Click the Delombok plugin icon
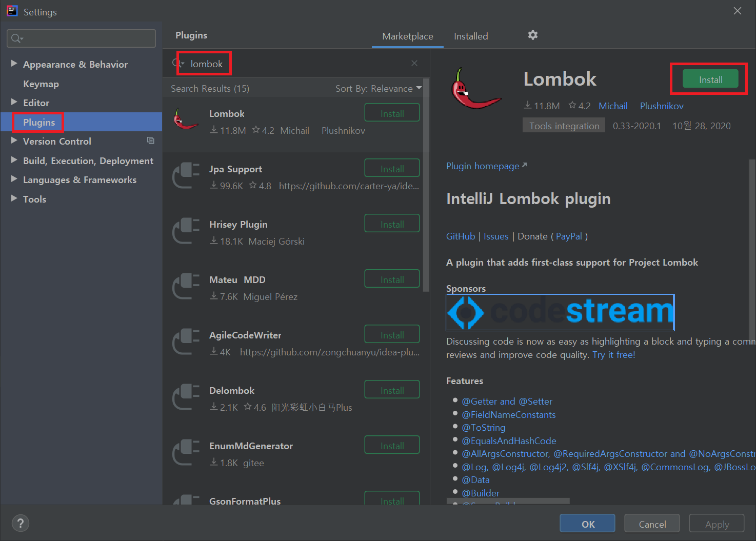Screen dimensions: 756x541 pyautogui.click(x=186, y=396)
